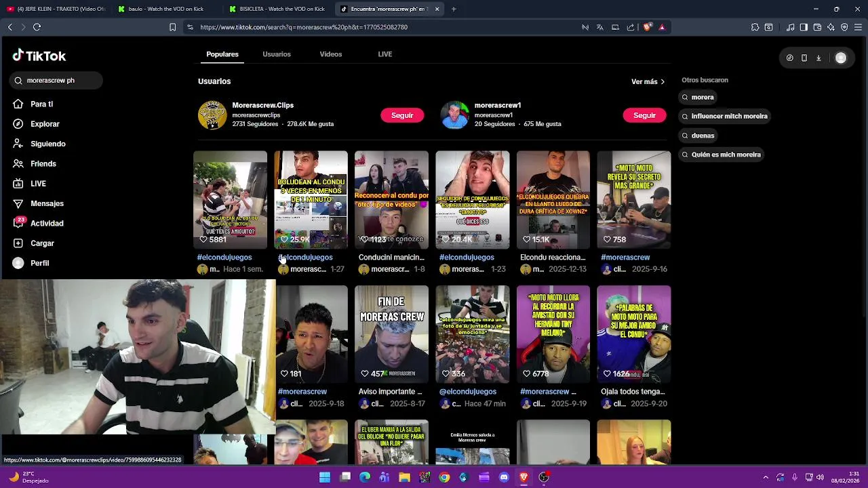This screenshot has height=488, width=868.
Task: Click @elcondujuegos mention caption
Action: tap(468, 392)
